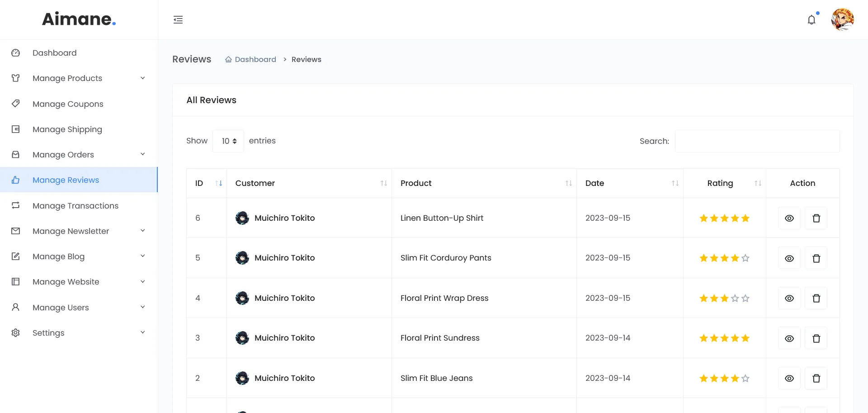Sort table by Product column

(x=484, y=183)
